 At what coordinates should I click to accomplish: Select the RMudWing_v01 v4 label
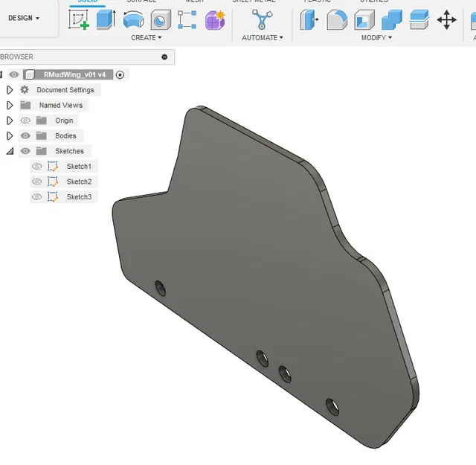pyautogui.click(x=74, y=74)
